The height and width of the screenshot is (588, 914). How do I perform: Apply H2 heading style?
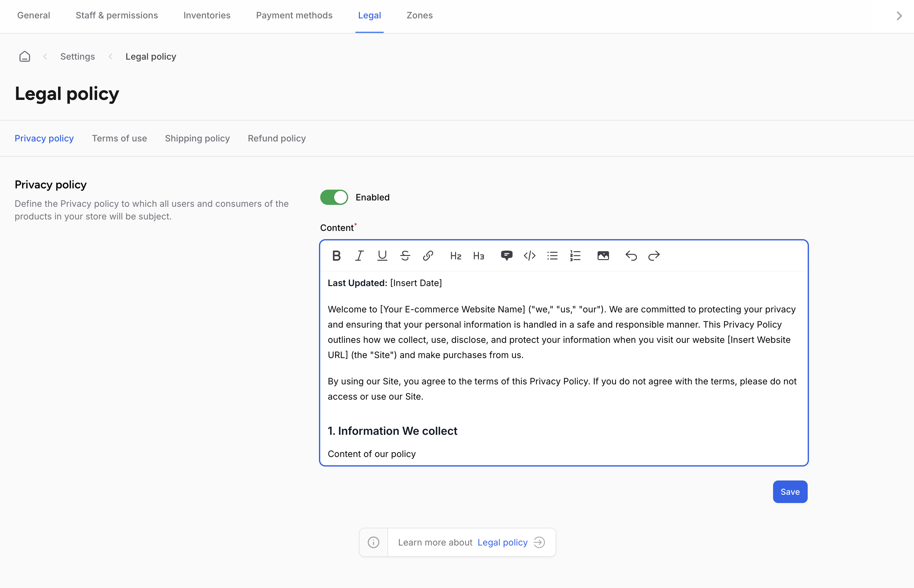455,255
